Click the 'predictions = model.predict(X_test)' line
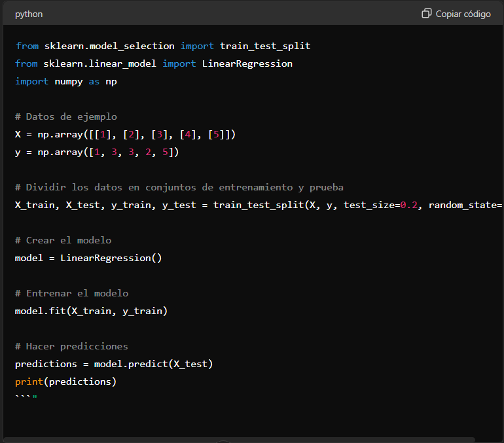Screen dimensions: 504x443 [x=114, y=364]
